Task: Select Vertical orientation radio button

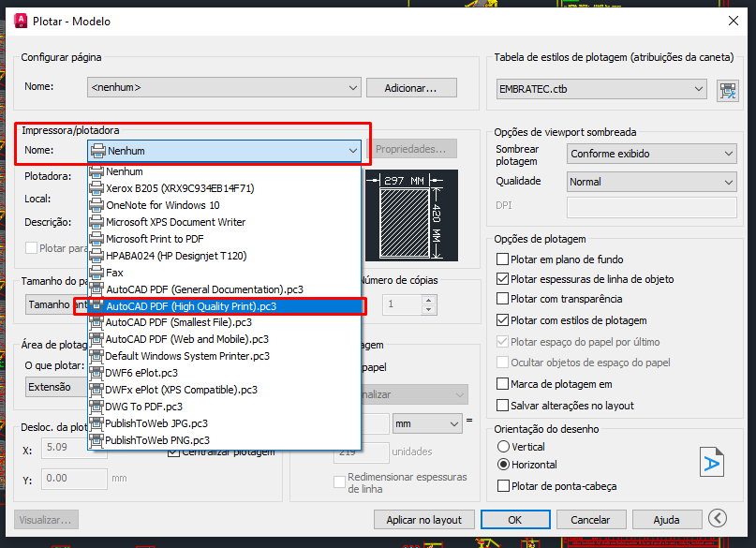Action: point(503,447)
